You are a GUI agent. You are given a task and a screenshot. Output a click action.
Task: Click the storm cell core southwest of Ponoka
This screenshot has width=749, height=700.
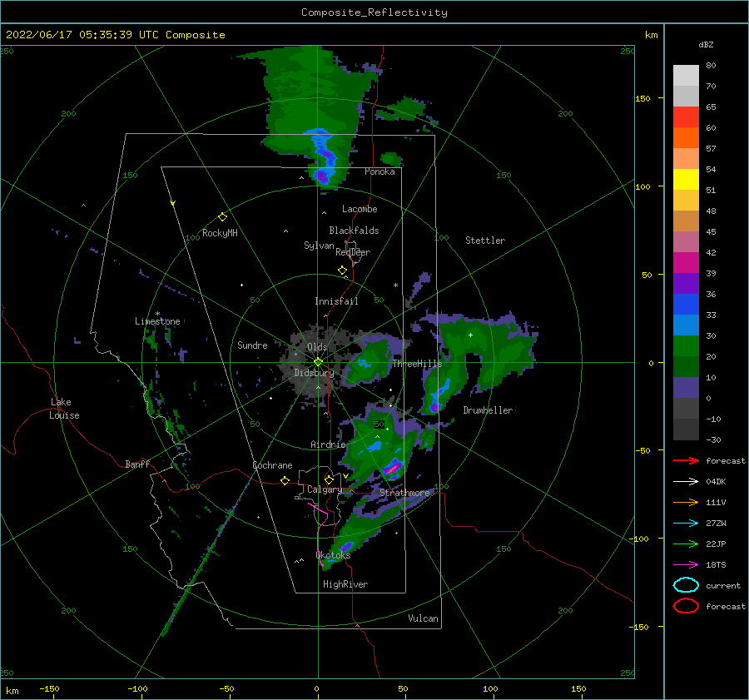(322, 176)
